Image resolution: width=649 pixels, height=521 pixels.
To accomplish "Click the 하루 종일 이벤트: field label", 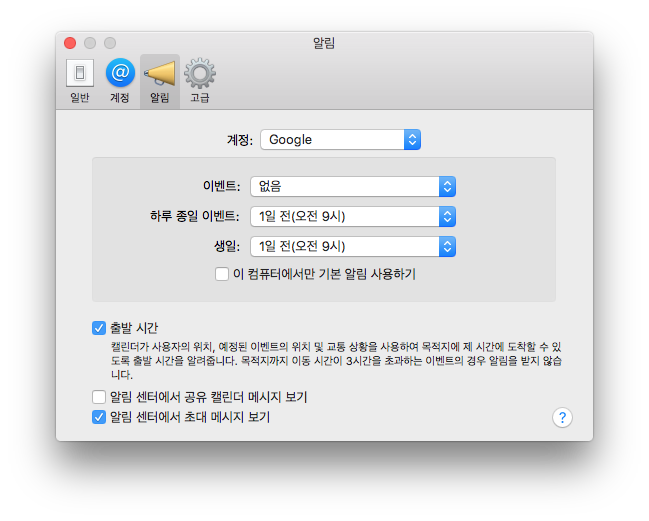I will click(x=195, y=216).
